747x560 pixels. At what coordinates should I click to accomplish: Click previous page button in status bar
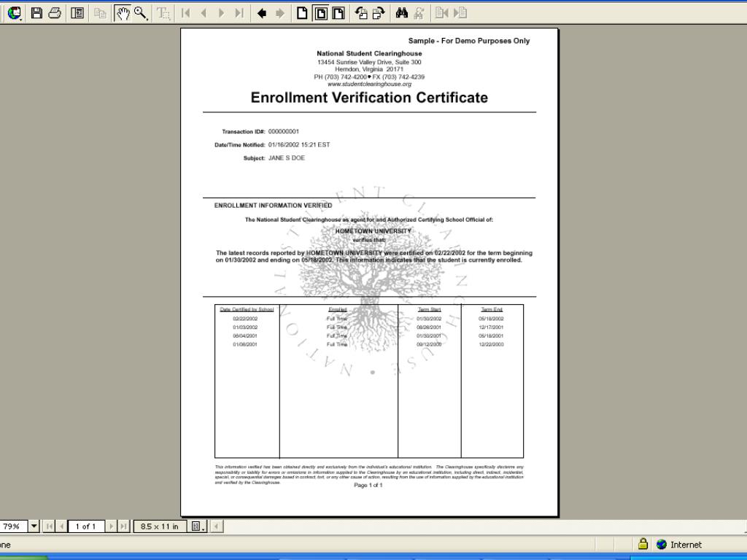click(x=61, y=526)
